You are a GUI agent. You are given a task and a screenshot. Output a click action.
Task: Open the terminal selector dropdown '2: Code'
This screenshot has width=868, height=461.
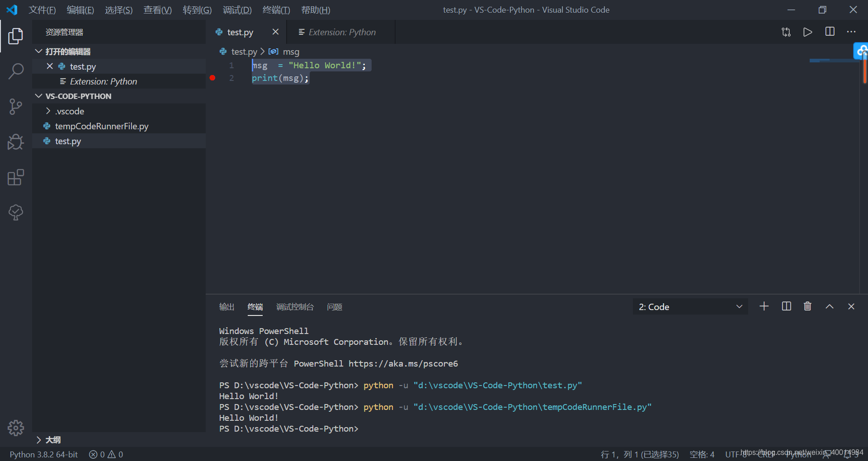coord(690,307)
